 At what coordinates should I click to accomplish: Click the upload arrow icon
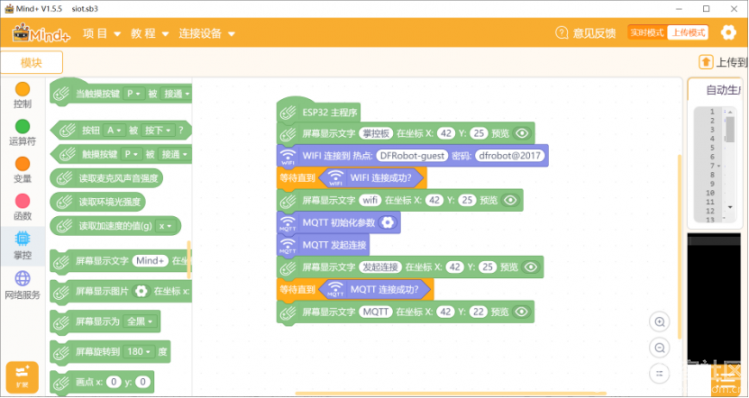706,62
